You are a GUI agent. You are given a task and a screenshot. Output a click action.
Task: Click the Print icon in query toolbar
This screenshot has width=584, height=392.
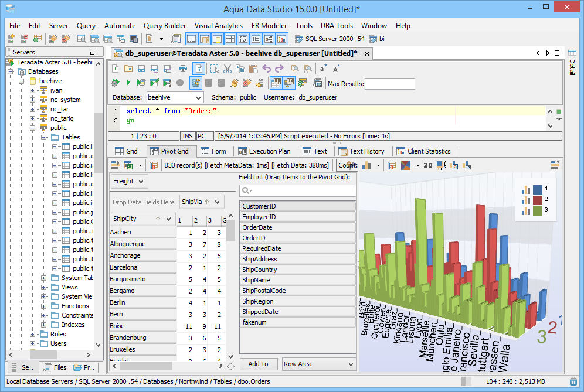[x=182, y=69]
